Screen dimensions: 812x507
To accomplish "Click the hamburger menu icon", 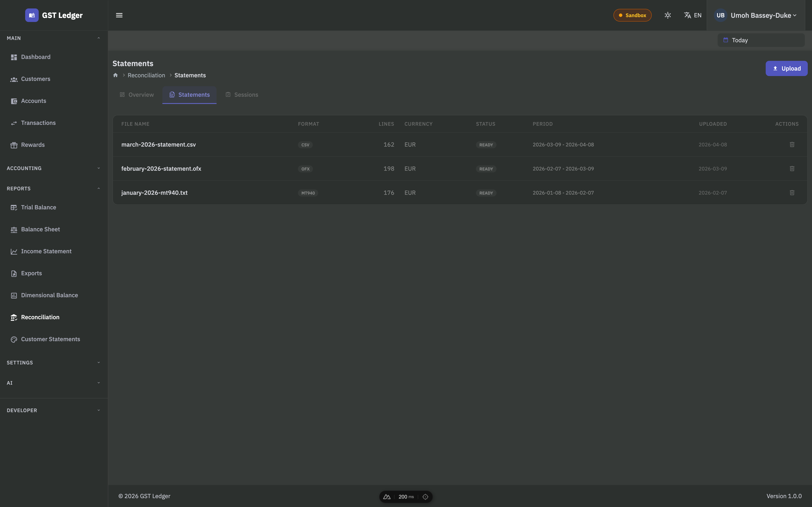I will (119, 15).
